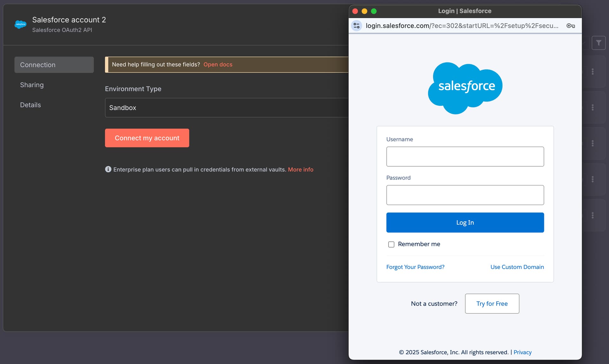Open the Details tab
Image resolution: width=609 pixels, height=364 pixels.
pos(30,105)
